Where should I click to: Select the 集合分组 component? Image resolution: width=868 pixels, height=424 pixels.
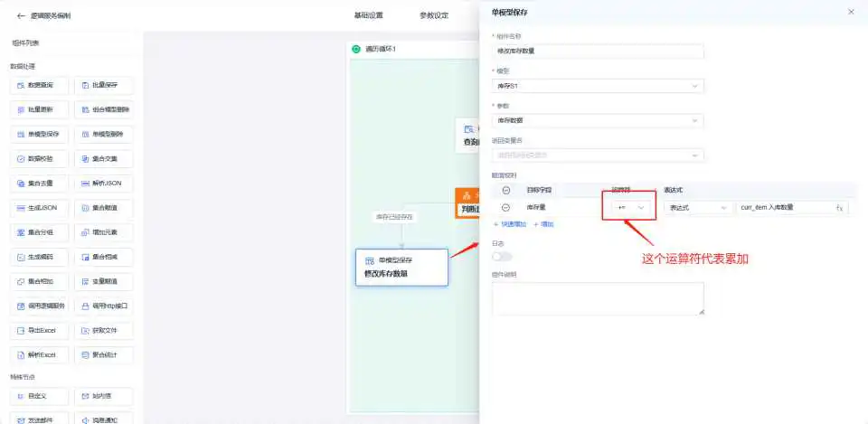(39, 232)
